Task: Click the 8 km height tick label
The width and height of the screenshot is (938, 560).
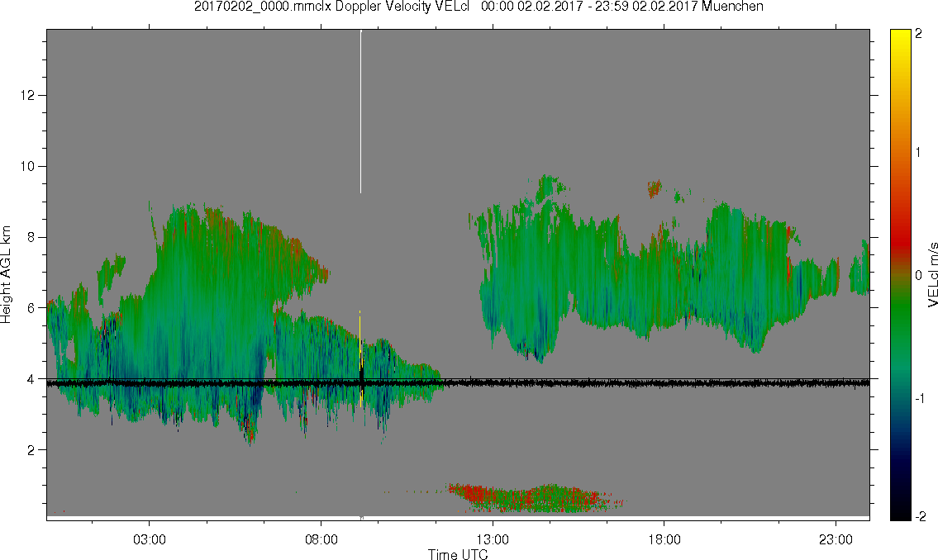Action: 31,237
